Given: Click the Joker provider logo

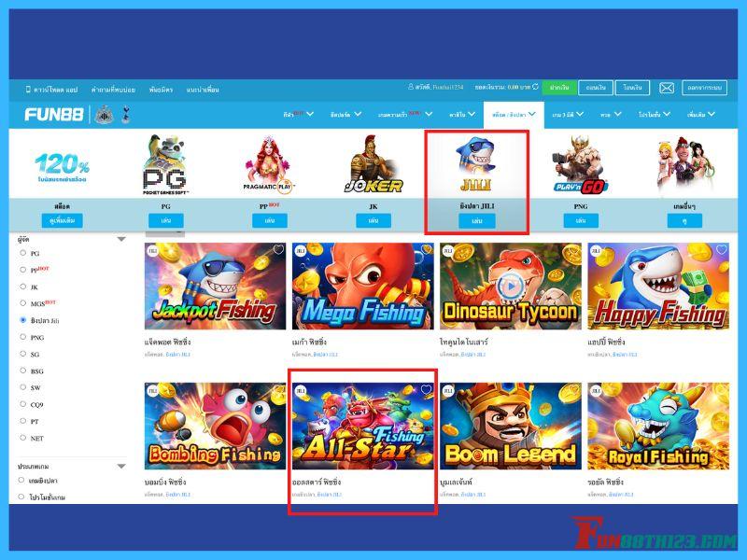Looking at the screenshot, I should pos(373,164).
